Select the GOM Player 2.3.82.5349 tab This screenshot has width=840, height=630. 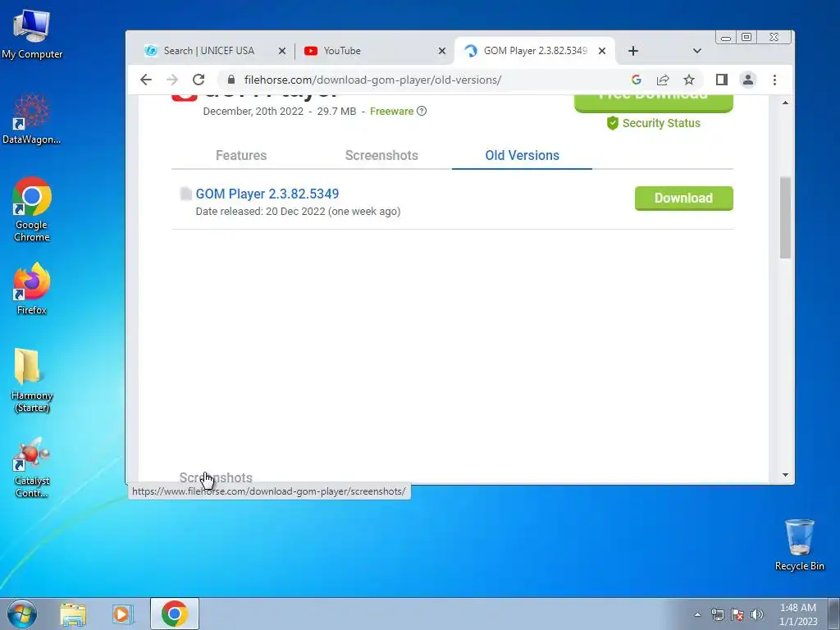[535, 51]
